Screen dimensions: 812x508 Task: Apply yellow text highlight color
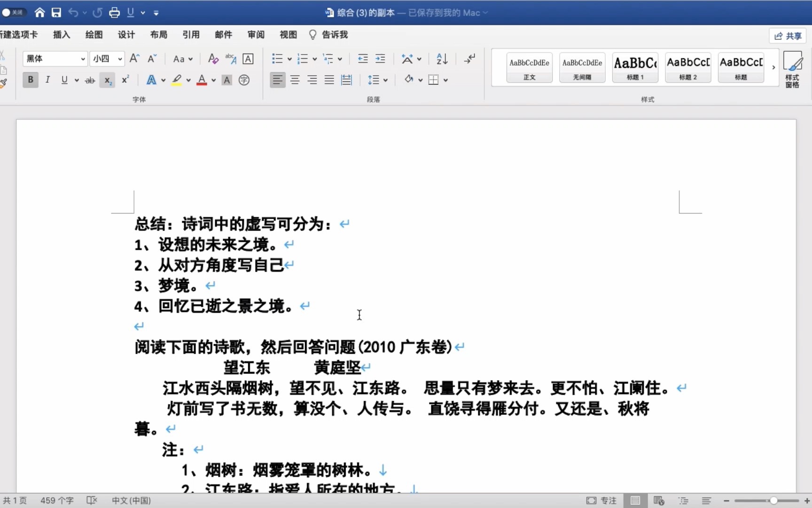177,80
